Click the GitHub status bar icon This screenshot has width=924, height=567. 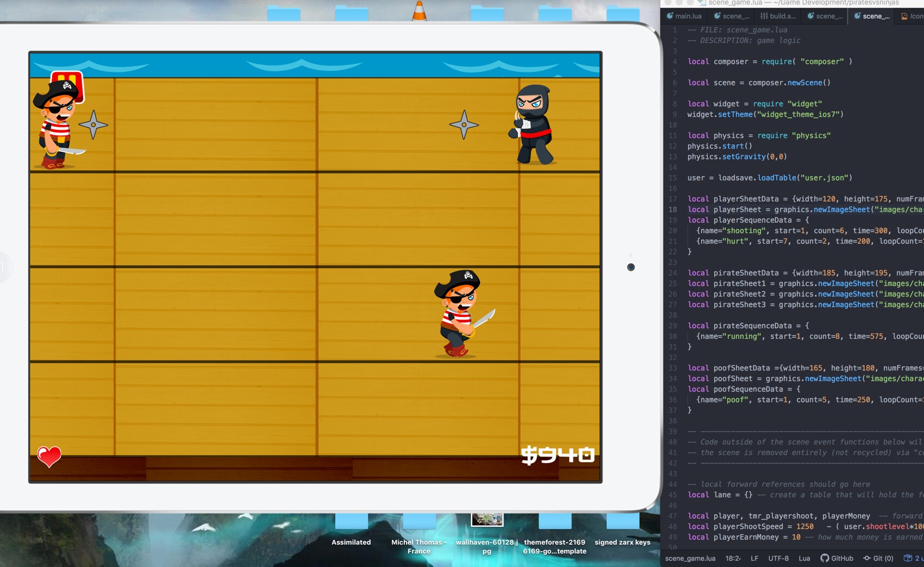837,558
